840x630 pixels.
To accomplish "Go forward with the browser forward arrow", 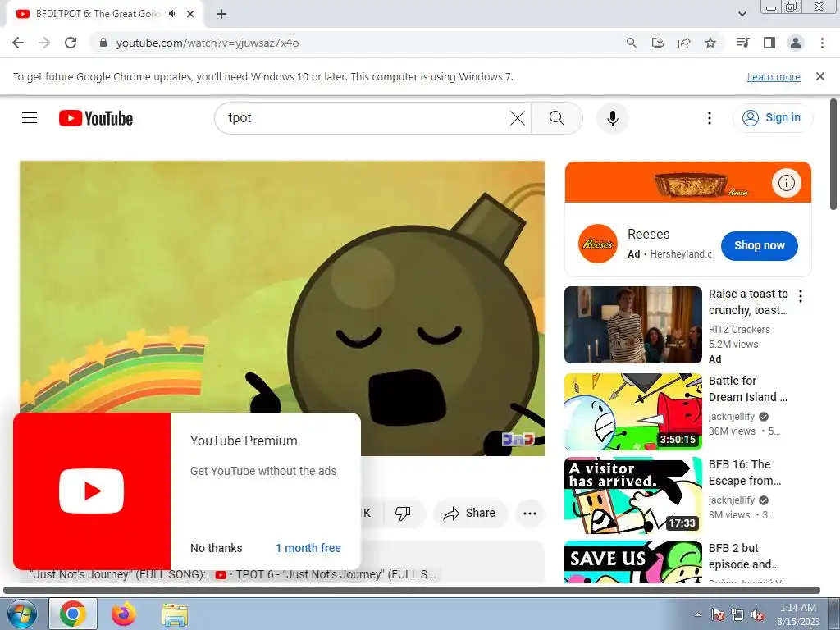I will pos(44,43).
